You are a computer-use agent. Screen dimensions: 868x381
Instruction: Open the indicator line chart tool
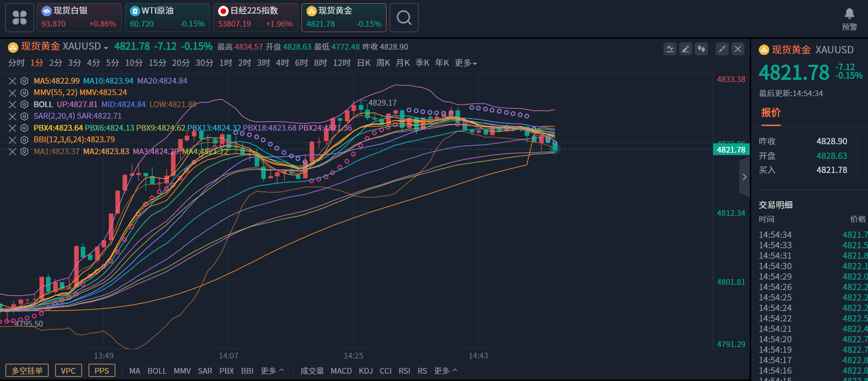click(670, 49)
